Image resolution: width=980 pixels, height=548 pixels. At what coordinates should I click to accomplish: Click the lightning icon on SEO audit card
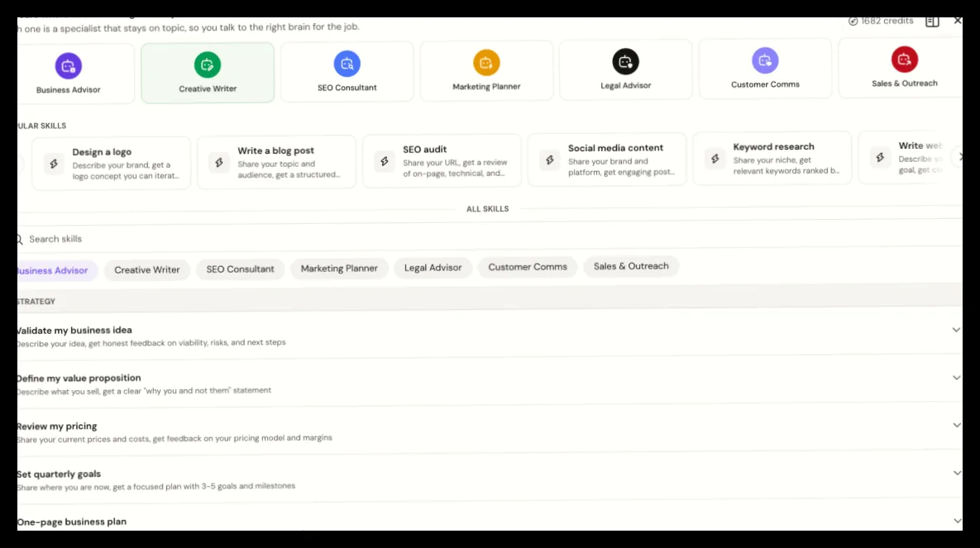click(385, 161)
